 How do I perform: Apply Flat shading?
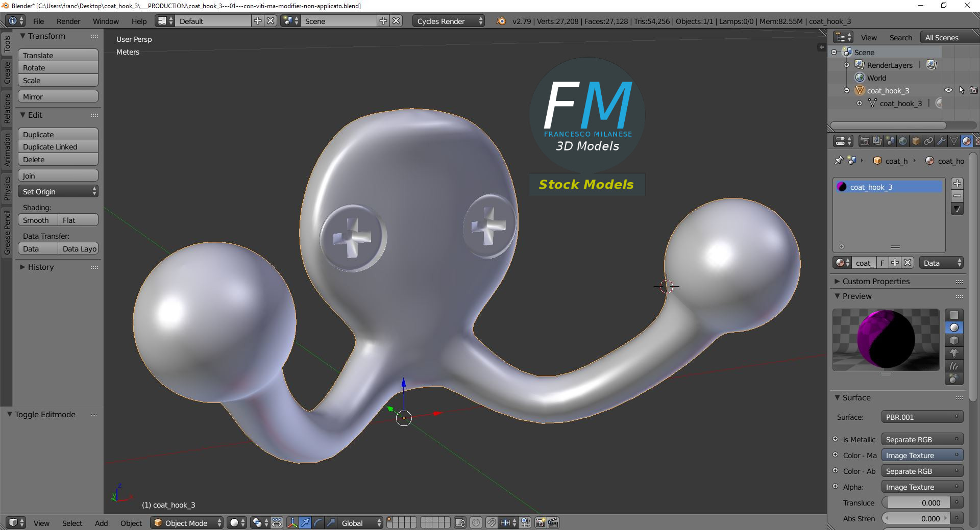[x=78, y=220]
